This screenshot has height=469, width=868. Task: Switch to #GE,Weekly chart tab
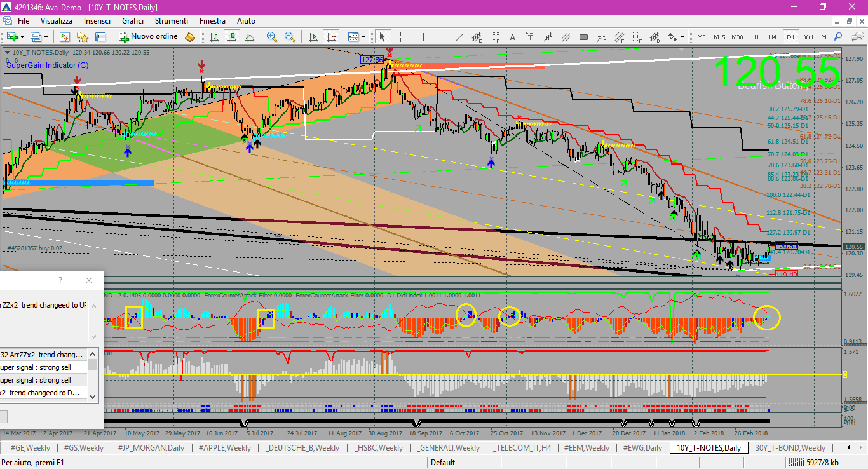click(30, 447)
